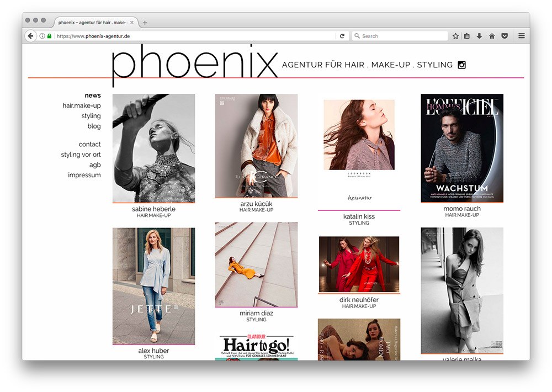The height and width of the screenshot is (392, 552).
Task: Open the momo rauch L'Officiel cover thumbnail
Action: pyautogui.click(x=462, y=148)
